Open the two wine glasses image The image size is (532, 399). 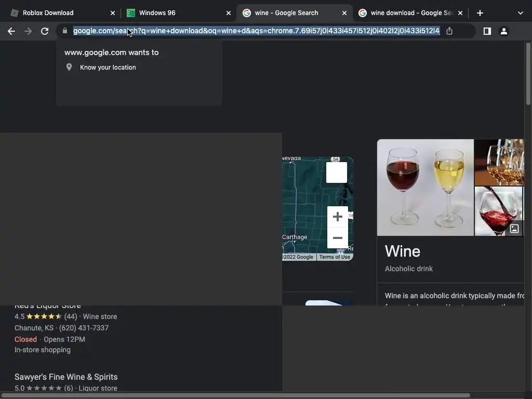pos(425,187)
